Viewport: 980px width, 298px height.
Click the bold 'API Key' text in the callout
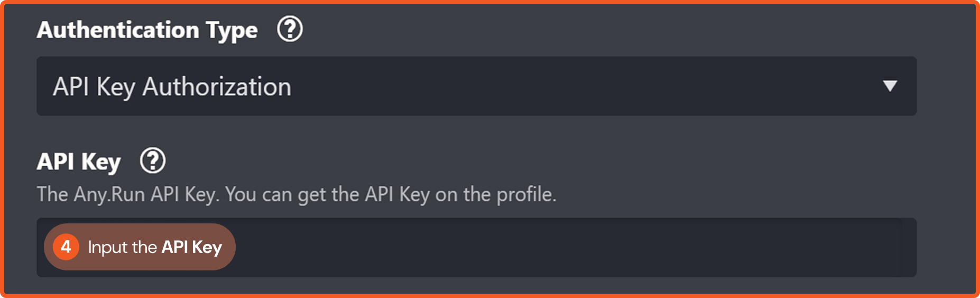[x=191, y=247]
